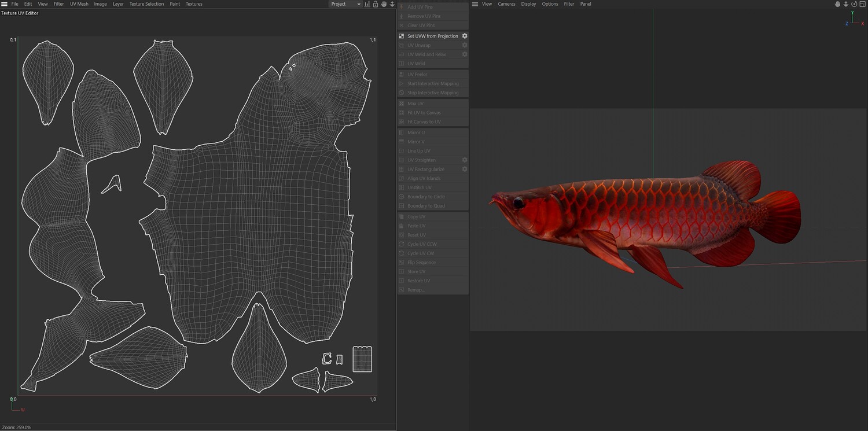Open the Textures menu
This screenshot has width=868, height=431.
click(x=194, y=4)
